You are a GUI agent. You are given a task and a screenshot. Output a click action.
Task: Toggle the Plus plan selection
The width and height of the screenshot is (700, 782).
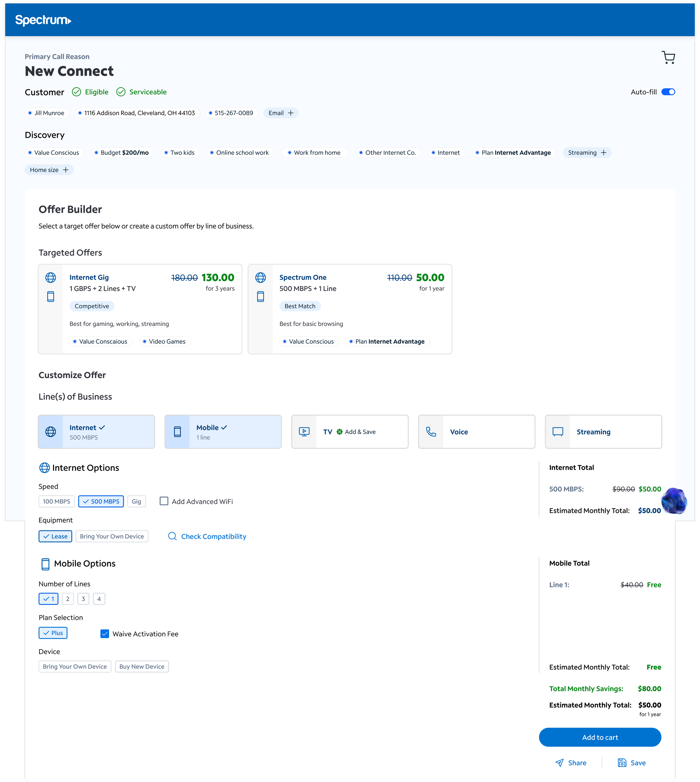53,633
